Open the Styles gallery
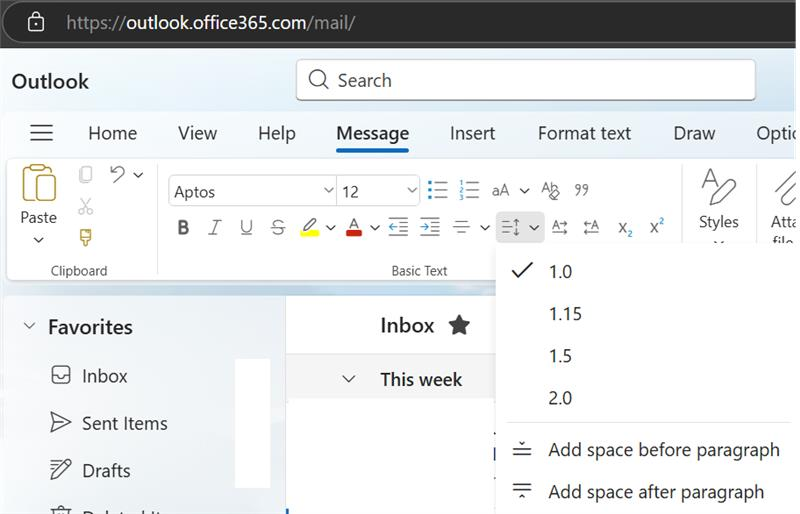Viewport: 800px width, 514px height. click(x=719, y=201)
